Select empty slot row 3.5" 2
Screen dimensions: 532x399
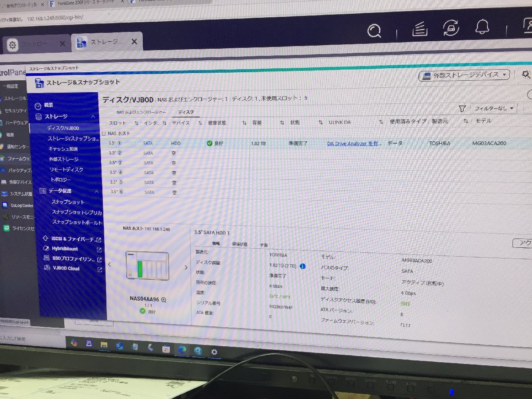[x=317, y=153]
